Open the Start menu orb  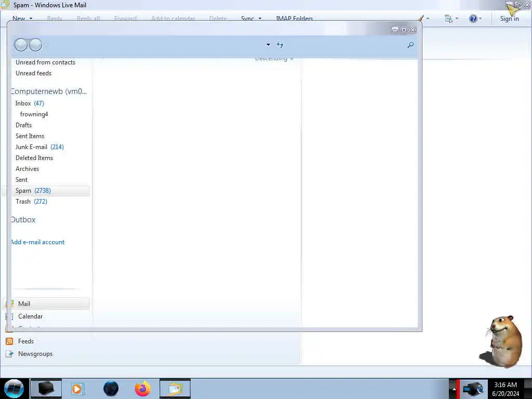pos(14,389)
